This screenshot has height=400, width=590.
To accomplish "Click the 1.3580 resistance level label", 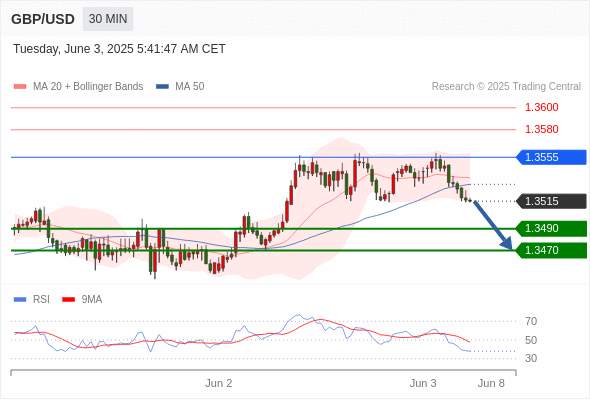I will [x=541, y=129].
